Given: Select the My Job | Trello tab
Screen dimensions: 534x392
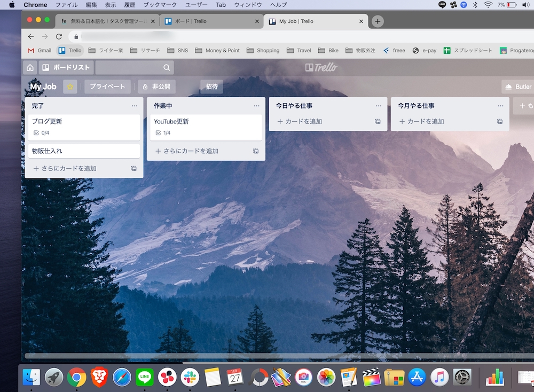Looking at the screenshot, I should coord(316,21).
